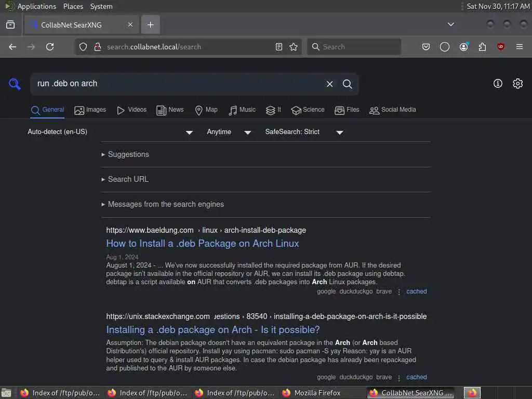This screenshot has height=399, width=532.
Task: Open Firefox account profile icon
Action: pos(463,47)
